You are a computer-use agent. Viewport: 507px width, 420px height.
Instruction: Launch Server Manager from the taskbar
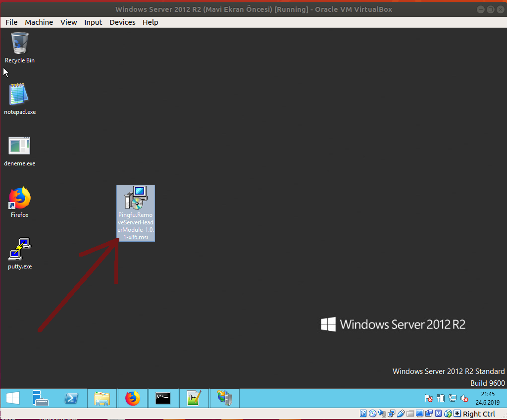pos(41,398)
